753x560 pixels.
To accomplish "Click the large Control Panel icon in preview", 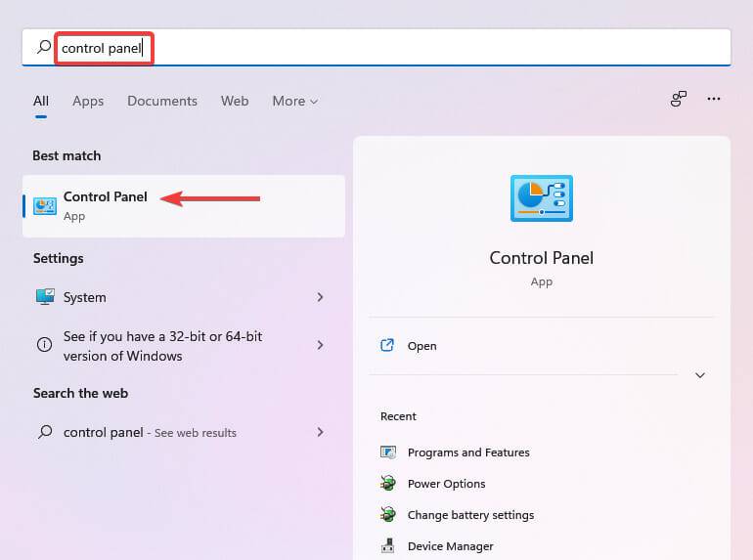I will tap(541, 198).
